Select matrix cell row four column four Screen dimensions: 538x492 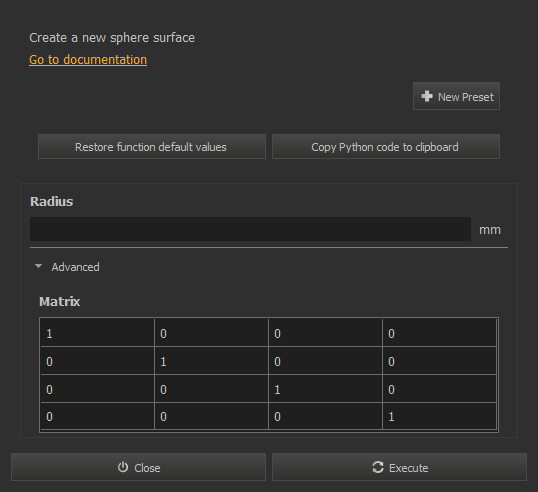440,416
